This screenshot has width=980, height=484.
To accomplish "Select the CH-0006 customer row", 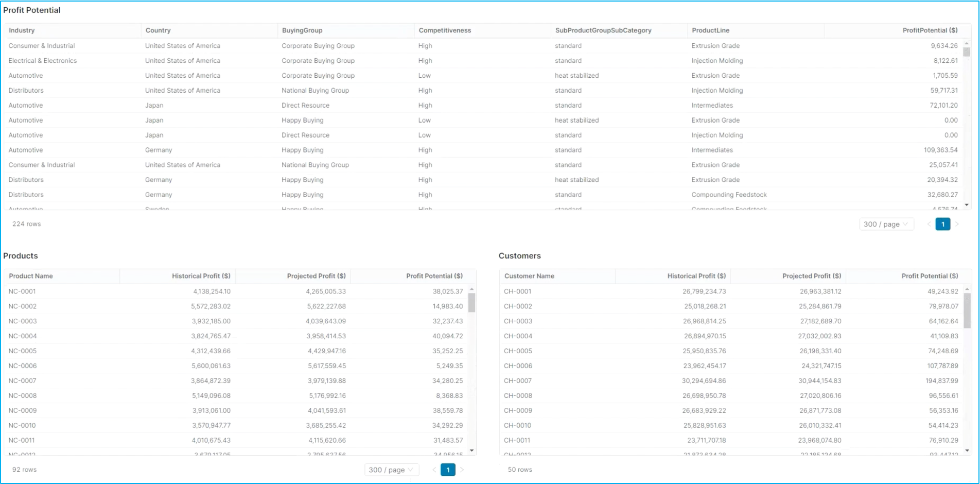I will coord(518,366).
